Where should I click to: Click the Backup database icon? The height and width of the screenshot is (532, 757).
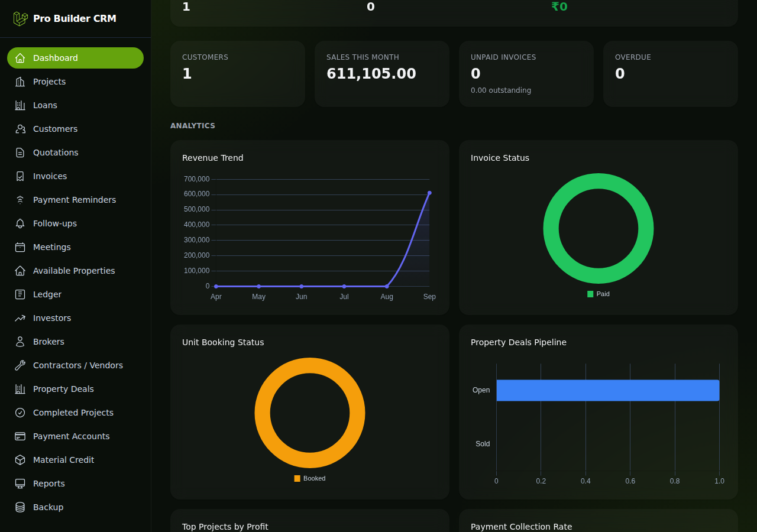[x=20, y=507]
